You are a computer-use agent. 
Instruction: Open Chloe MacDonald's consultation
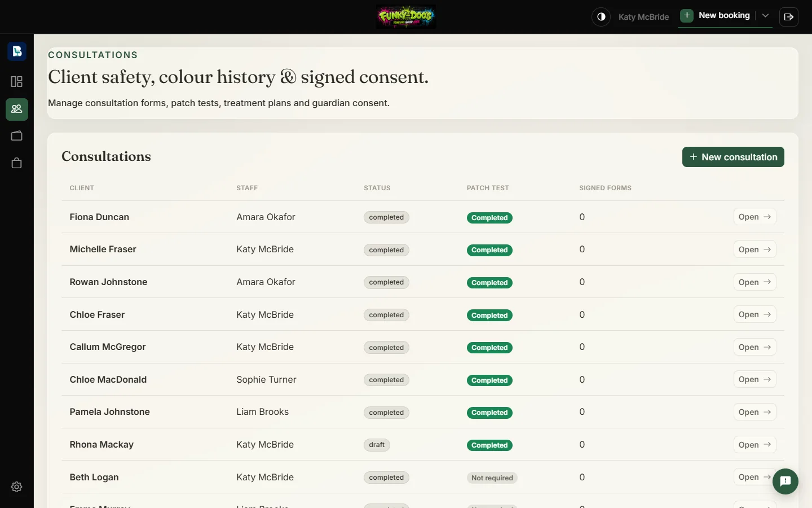click(x=754, y=379)
